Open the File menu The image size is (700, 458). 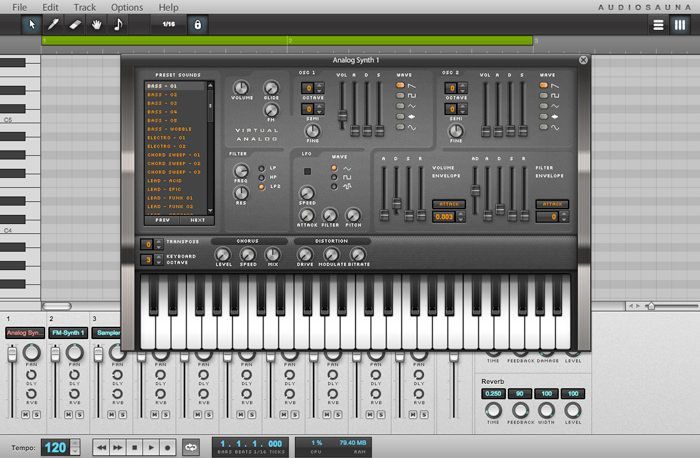pyautogui.click(x=20, y=7)
